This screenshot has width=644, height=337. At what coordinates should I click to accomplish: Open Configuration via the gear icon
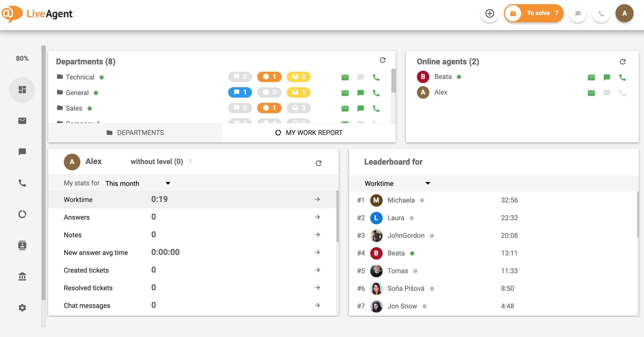[22, 308]
